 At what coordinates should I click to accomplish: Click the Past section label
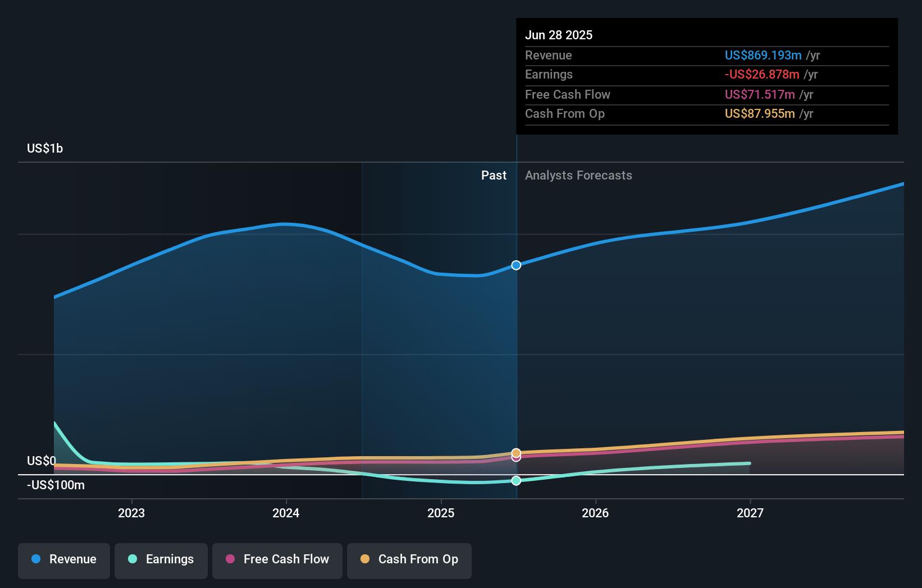point(494,175)
